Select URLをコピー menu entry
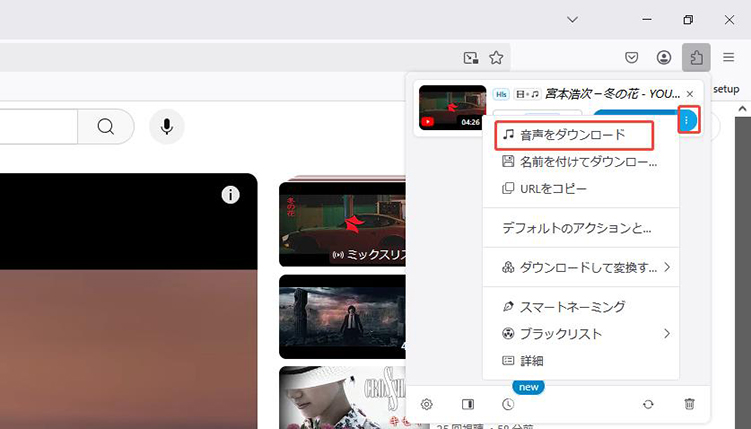751x429 pixels. coord(581,189)
